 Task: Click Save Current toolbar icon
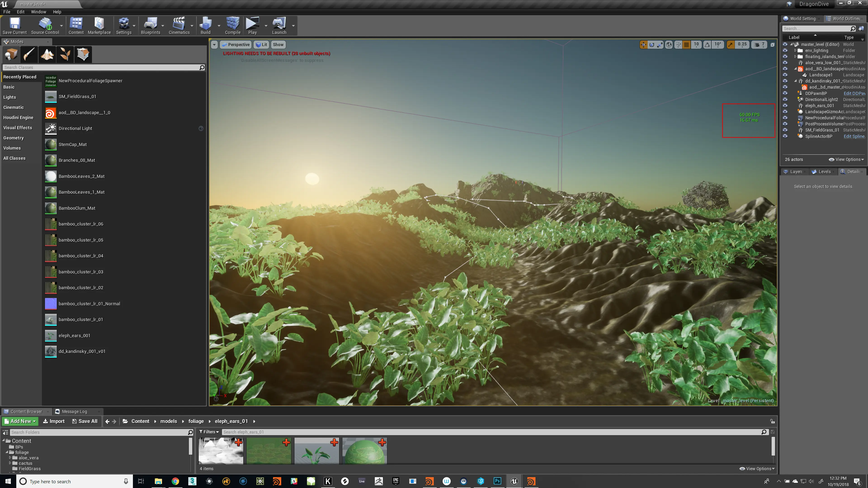click(14, 26)
